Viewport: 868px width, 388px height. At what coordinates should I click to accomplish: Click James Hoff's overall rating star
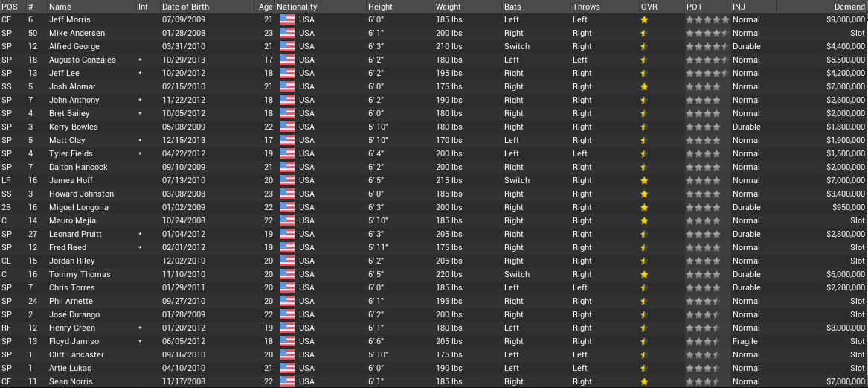(644, 181)
